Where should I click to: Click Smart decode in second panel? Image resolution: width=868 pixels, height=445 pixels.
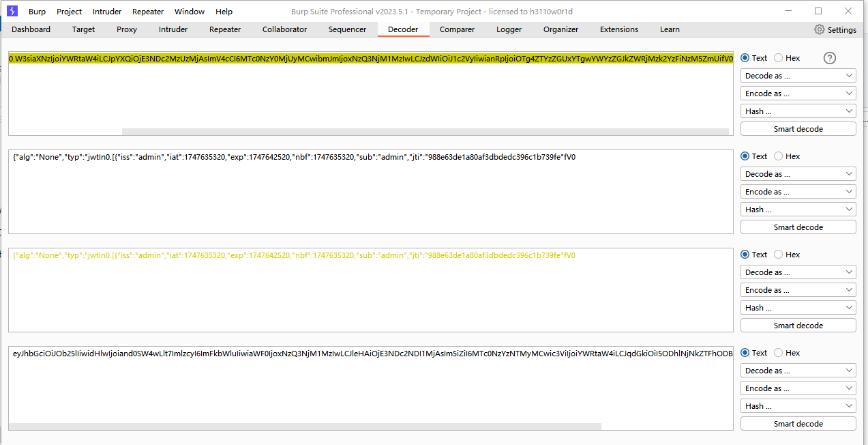point(798,227)
